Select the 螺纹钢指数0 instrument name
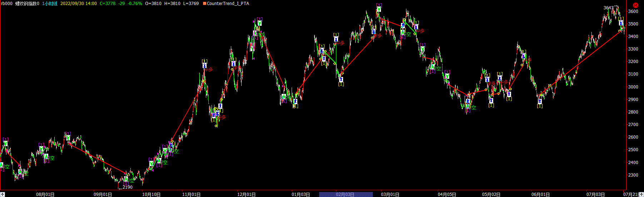Viewport: 644px width, 197px height. pyautogui.click(x=27, y=4)
